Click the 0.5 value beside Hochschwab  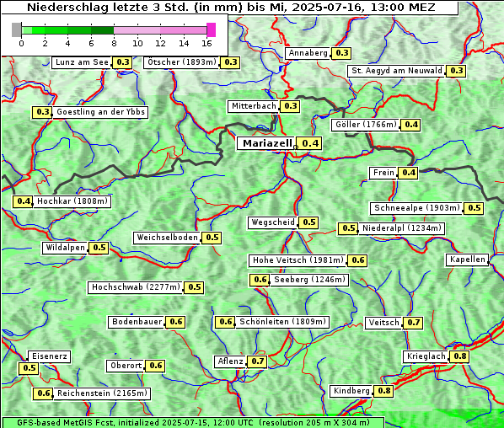tap(194, 287)
